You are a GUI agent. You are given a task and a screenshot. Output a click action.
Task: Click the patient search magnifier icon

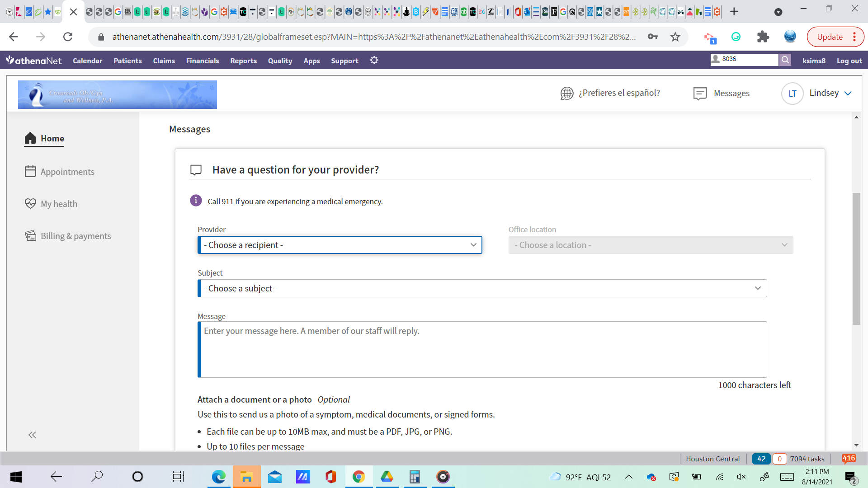(785, 60)
